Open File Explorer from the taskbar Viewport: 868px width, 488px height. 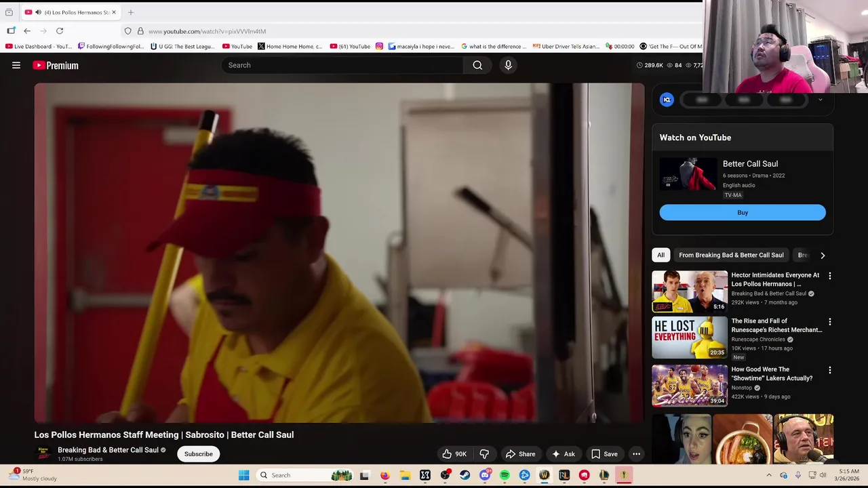pyautogui.click(x=405, y=475)
